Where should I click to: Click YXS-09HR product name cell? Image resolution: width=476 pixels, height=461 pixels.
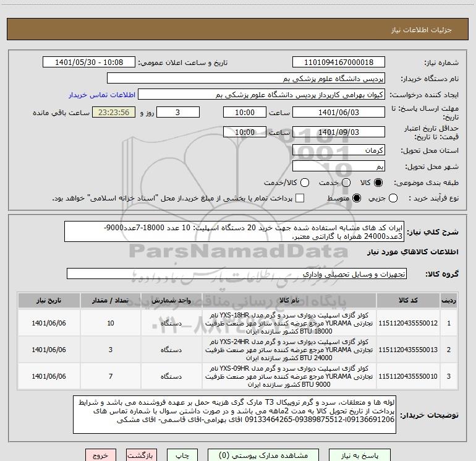tap(289, 376)
